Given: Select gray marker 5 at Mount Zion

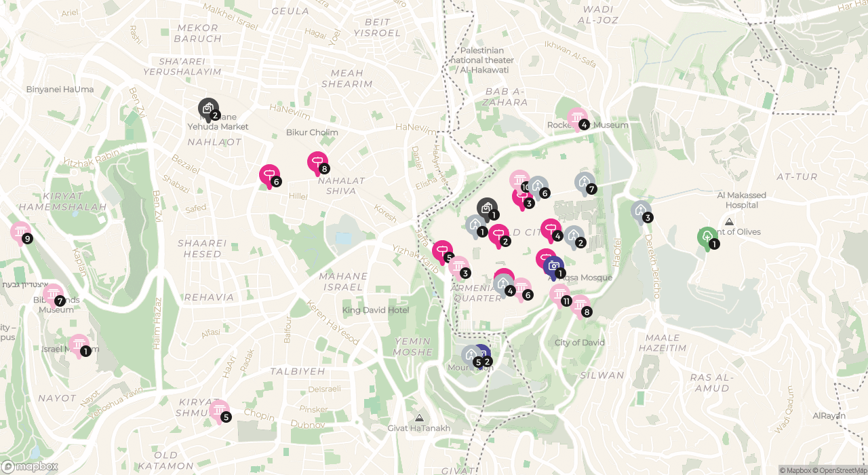Looking at the screenshot, I should 471,355.
